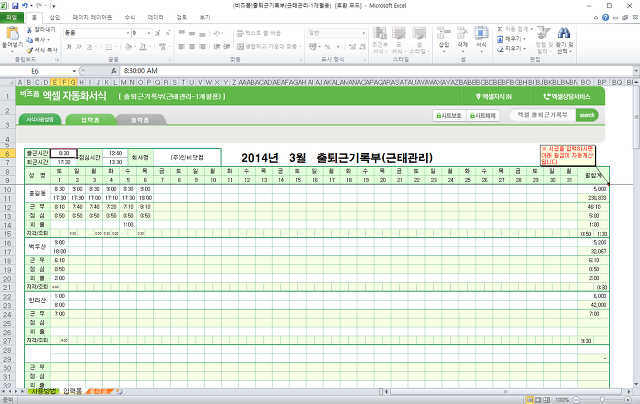640x404 pixels.
Task: Click the Help question mark icon
Action: tap(605, 18)
